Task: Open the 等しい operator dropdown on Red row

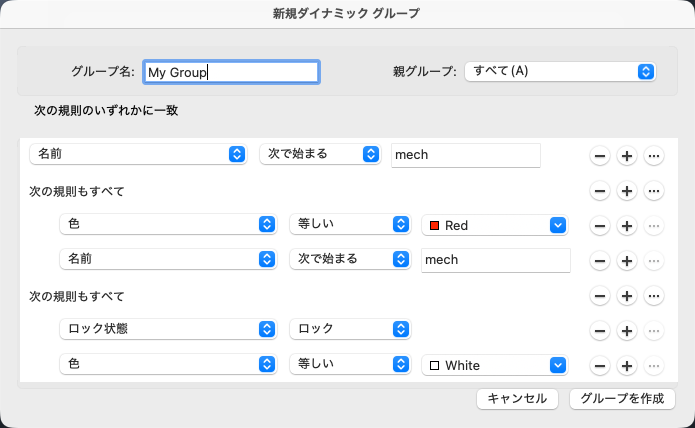Action: coord(349,225)
